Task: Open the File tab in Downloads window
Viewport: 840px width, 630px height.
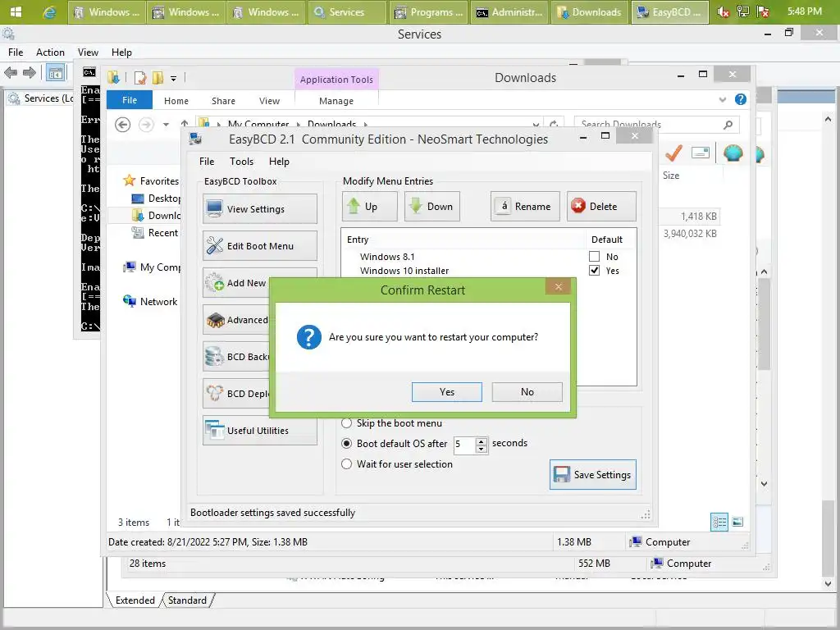Action: (x=129, y=100)
